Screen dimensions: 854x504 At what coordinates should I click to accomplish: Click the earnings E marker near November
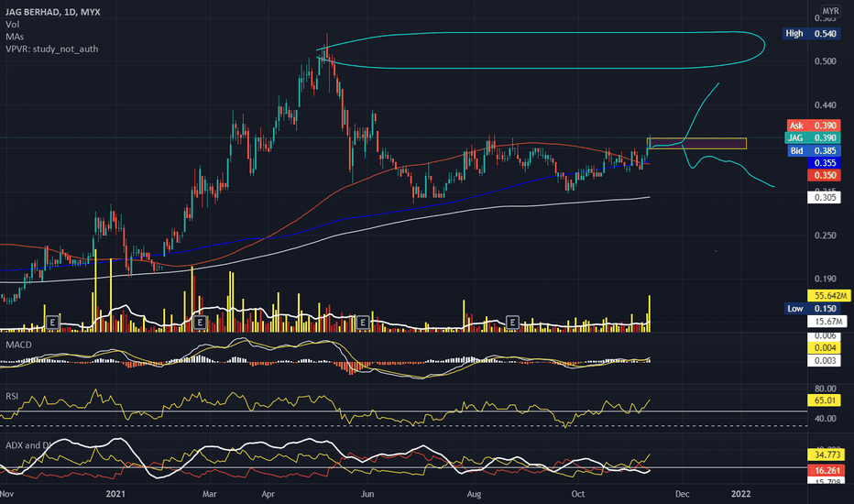click(52, 323)
